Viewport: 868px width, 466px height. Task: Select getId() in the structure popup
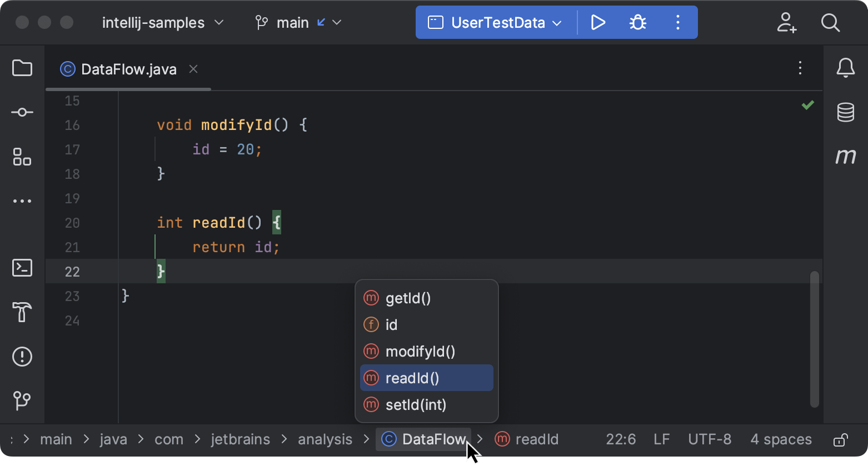[x=408, y=298]
